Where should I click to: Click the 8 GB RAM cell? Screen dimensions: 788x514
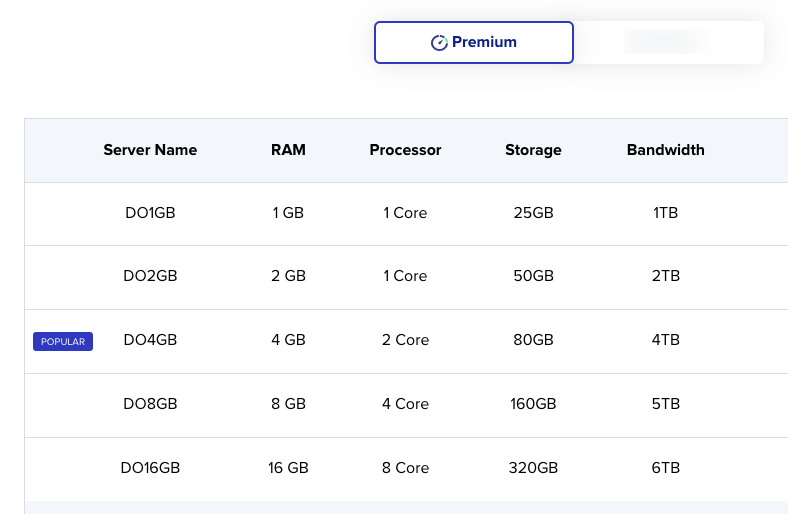click(x=288, y=403)
